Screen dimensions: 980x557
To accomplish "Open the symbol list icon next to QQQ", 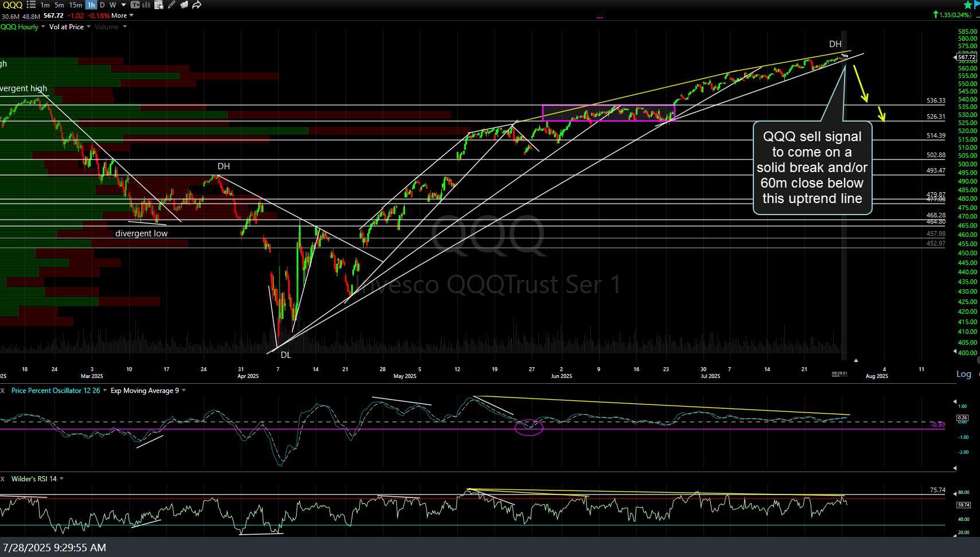I will 31,5.
